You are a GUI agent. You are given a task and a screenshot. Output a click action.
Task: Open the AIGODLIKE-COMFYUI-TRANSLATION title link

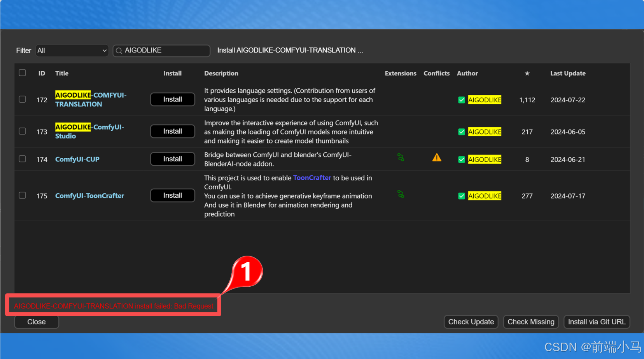[91, 100]
